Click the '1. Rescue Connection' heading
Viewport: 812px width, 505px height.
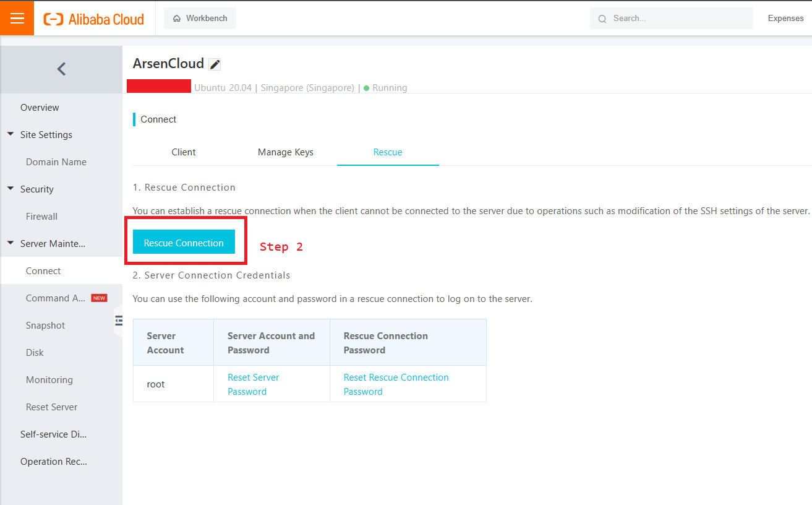(x=184, y=188)
